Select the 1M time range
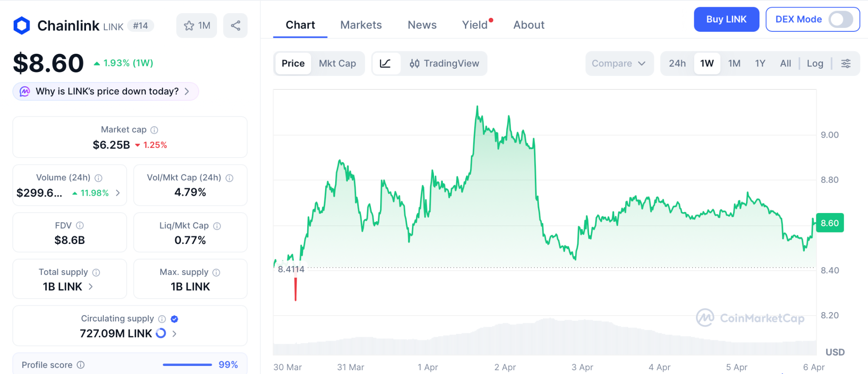The width and height of the screenshot is (868, 374). pyautogui.click(x=734, y=64)
